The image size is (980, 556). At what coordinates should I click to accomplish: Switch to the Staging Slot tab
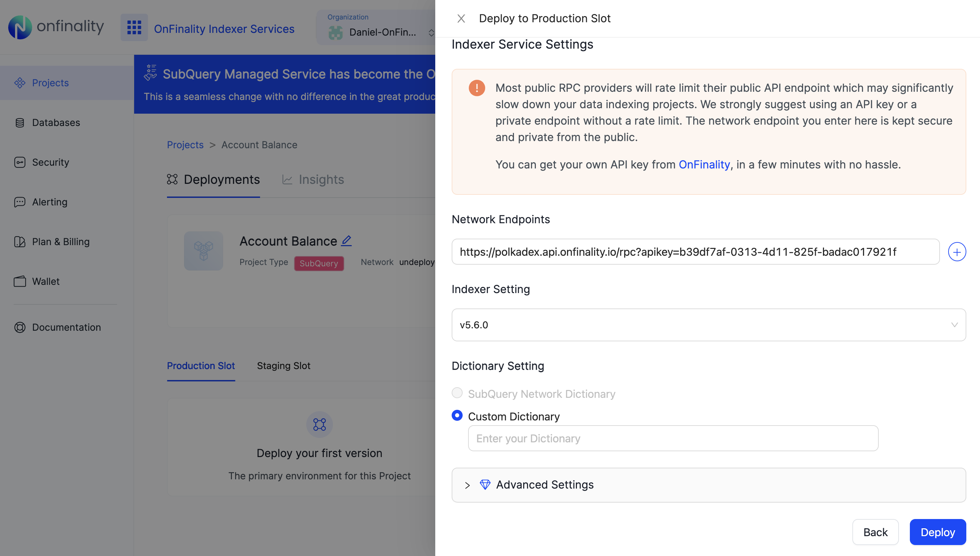pyautogui.click(x=284, y=365)
